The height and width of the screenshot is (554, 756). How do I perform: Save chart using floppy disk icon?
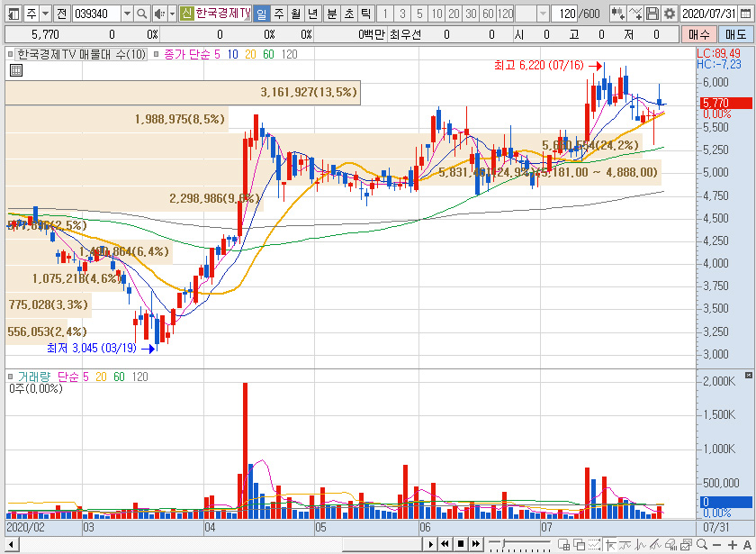652,14
